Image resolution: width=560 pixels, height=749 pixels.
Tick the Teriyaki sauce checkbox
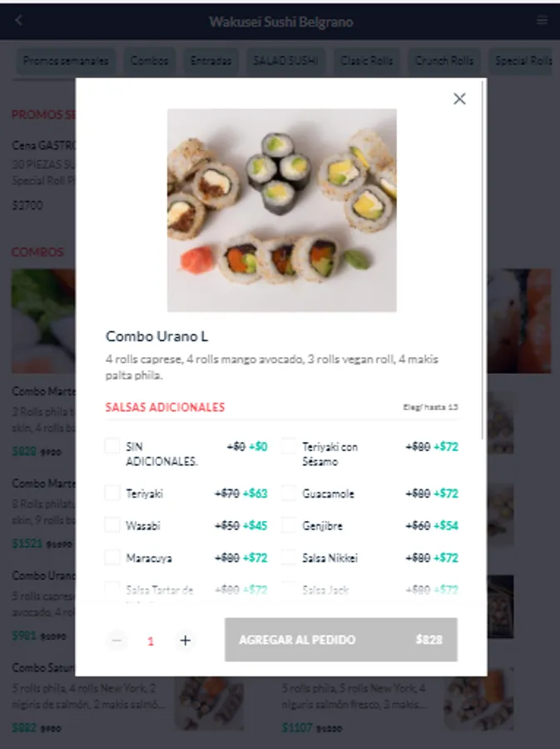coord(112,493)
